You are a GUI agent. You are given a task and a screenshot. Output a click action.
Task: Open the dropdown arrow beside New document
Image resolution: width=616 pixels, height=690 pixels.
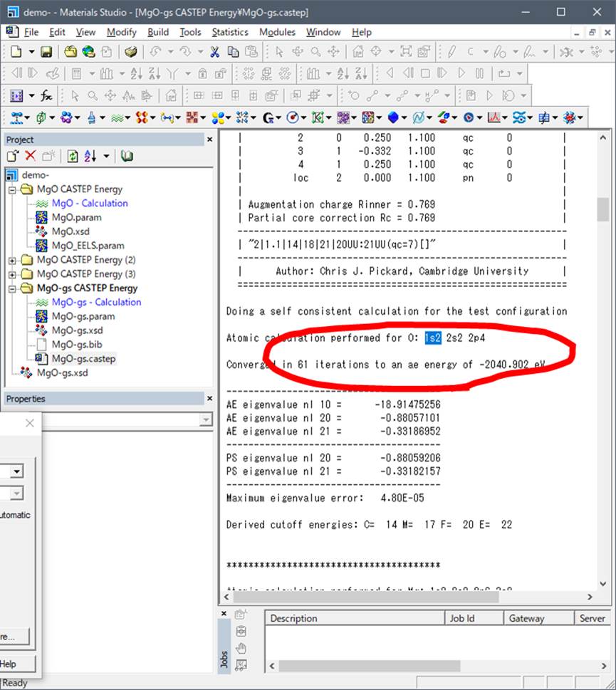pos(31,52)
